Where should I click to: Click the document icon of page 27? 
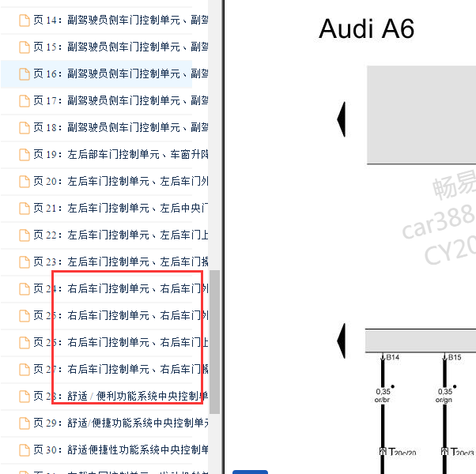(x=25, y=370)
